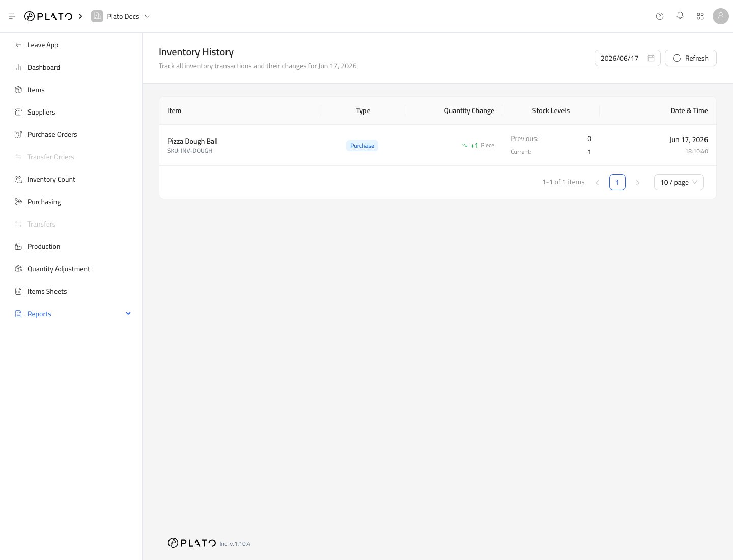
Task: Click the Purchase type tag
Action: pyautogui.click(x=362, y=146)
